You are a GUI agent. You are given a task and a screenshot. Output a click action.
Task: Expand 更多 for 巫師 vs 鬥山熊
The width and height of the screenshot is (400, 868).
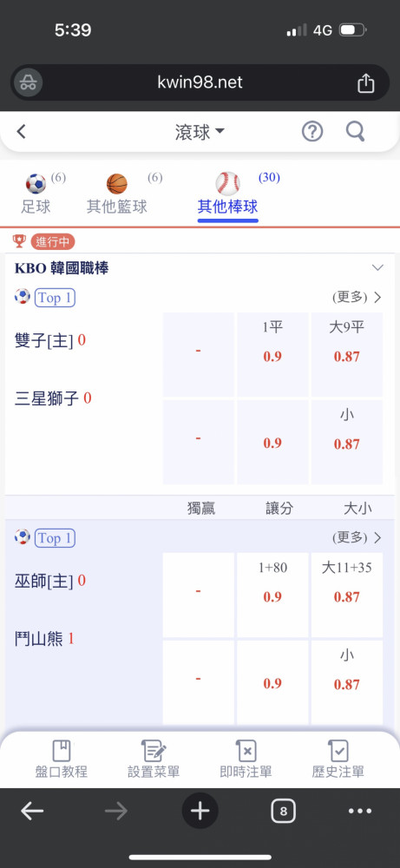click(357, 537)
